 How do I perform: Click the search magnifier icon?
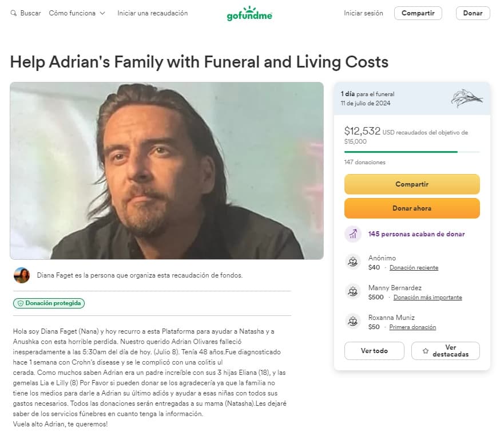(x=13, y=13)
